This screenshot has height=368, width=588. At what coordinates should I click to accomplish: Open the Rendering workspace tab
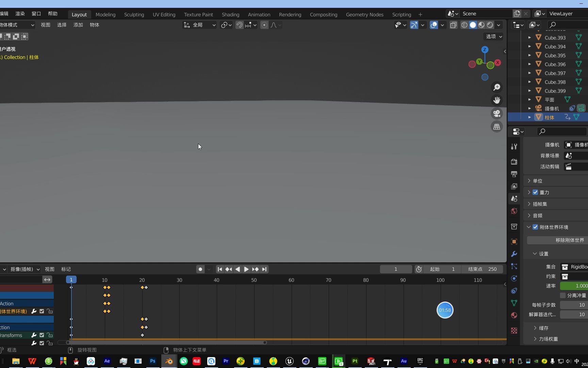[x=290, y=14]
